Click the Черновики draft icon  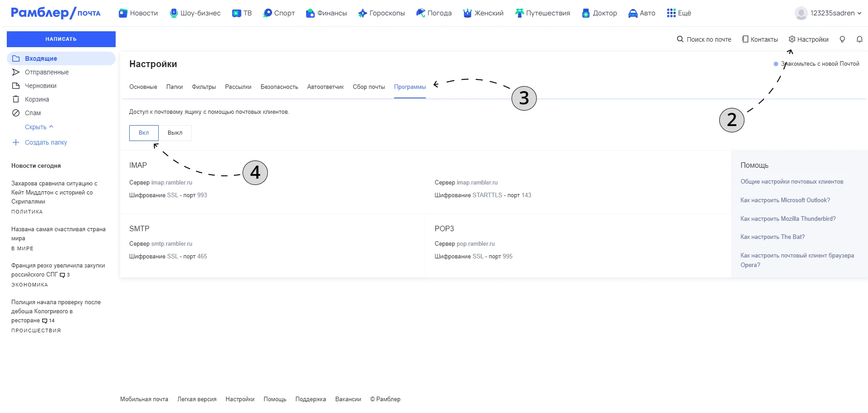[16, 86]
